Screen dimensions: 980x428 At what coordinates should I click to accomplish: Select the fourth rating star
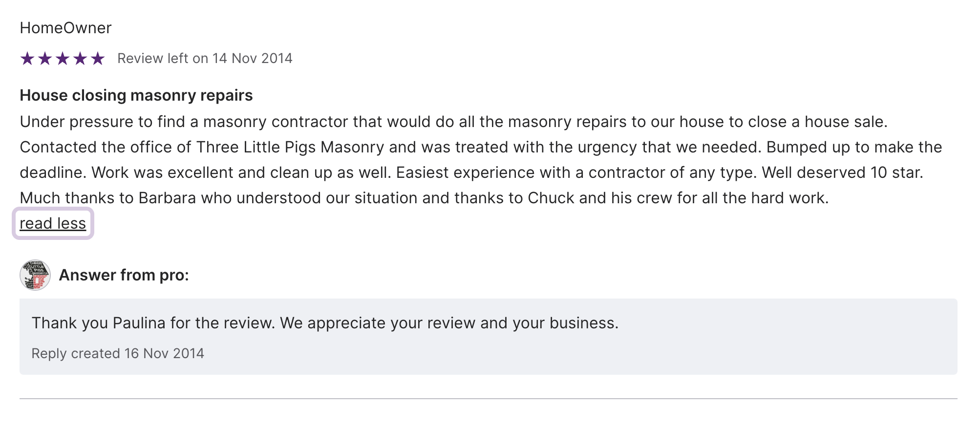80,59
